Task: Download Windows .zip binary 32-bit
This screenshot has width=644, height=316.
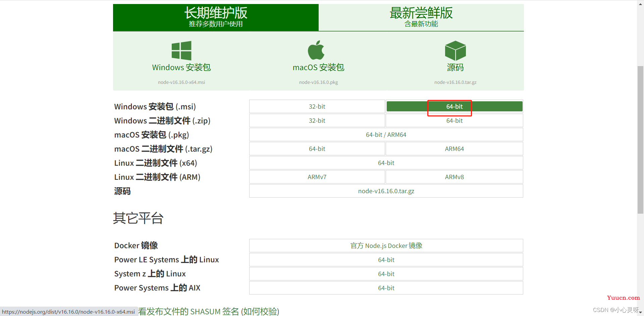Action: point(317,120)
